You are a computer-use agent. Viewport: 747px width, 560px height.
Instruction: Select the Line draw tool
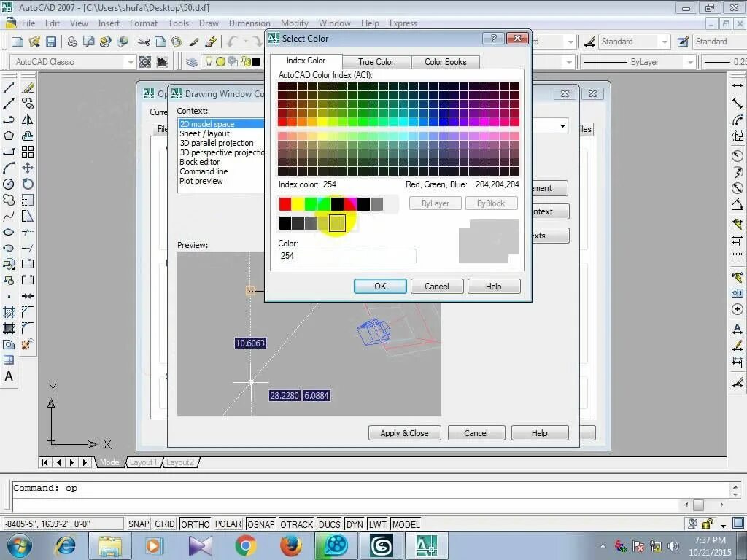pos(9,87)
